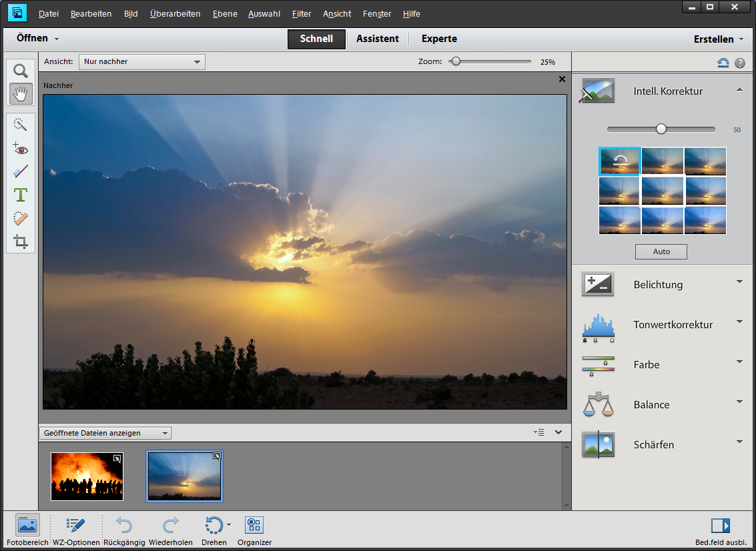Open the Organizer

(254, 530)
